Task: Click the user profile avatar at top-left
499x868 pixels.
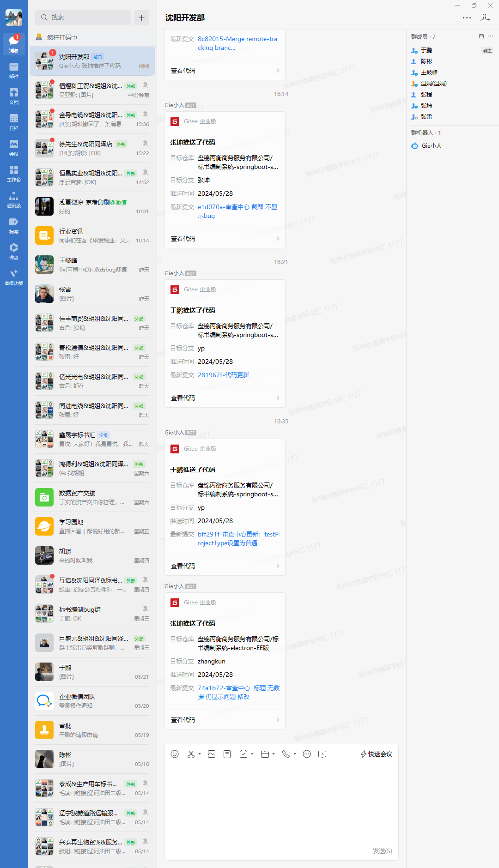Action: click(14, 18)
